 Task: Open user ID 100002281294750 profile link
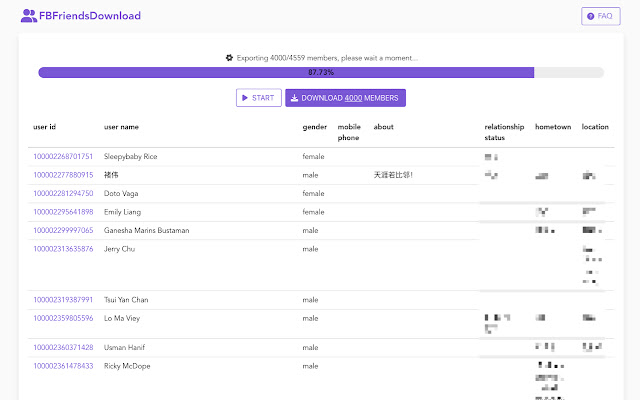pos(63,193)
